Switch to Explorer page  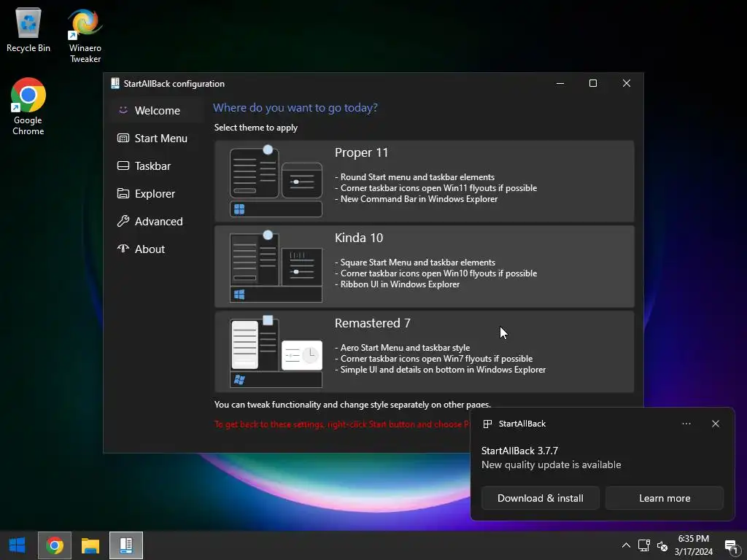156,193
